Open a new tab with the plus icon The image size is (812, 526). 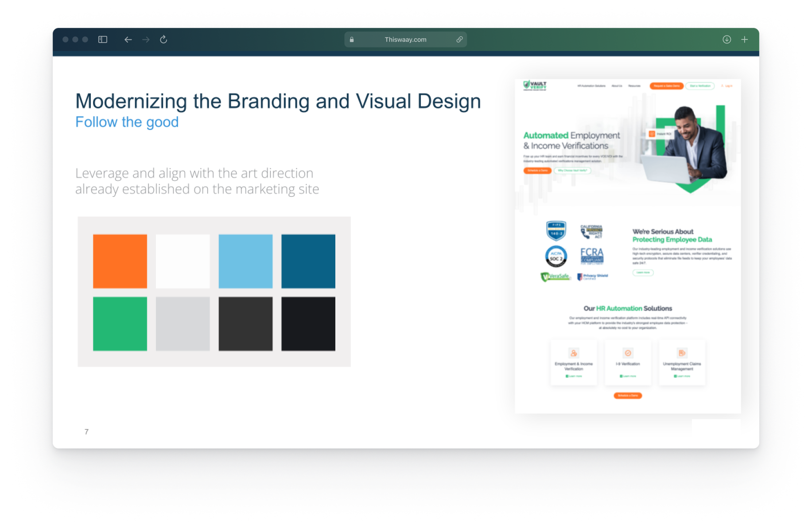(x=745, y=39)
